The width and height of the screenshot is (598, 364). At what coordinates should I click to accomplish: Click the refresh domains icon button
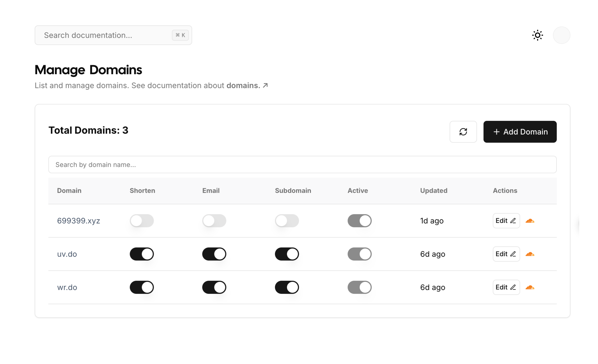coord(463,132)
